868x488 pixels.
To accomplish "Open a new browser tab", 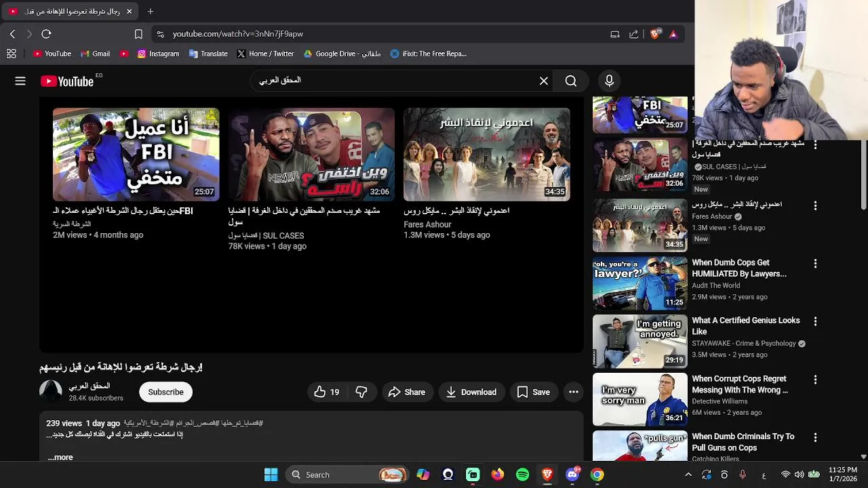I will 151,12.
